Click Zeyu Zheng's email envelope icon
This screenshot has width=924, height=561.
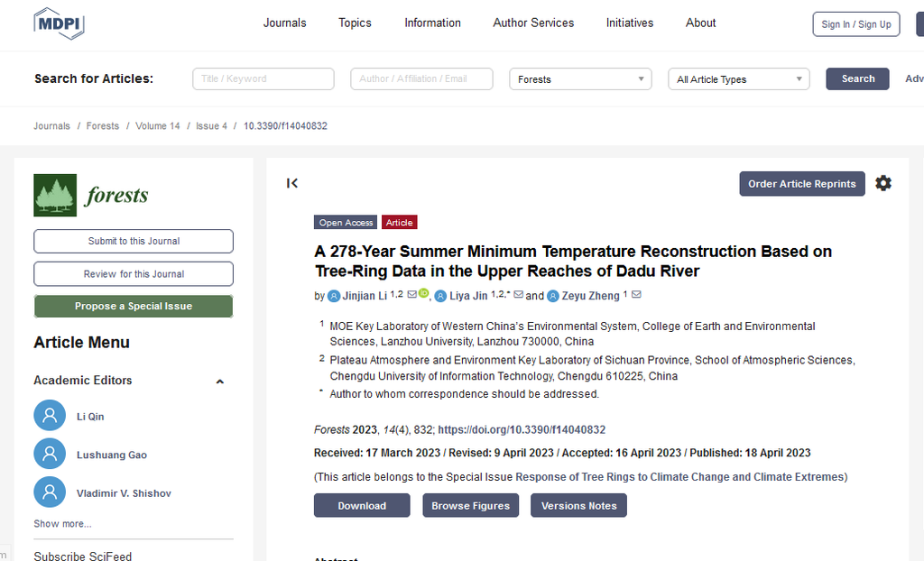click(x=636, y=294)
